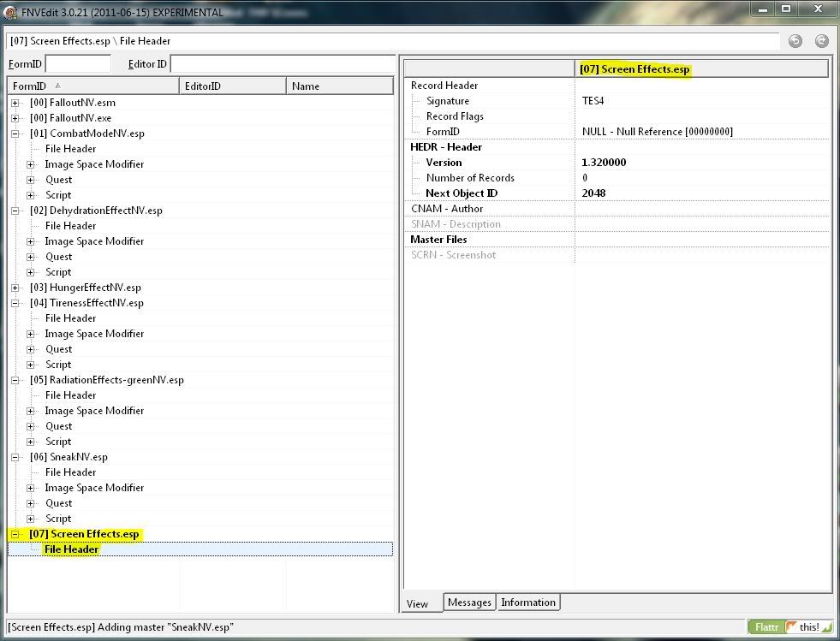Focus the Editor ID search field
Image resolution: width=840 pixels, height=641 pixels.
coord(283,64)
